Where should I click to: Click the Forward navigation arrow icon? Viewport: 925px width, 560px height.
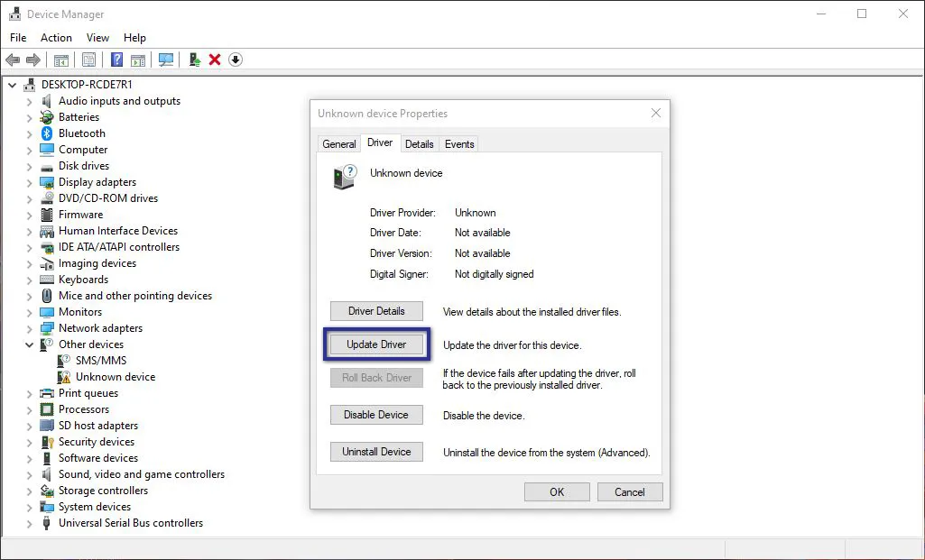tap(32, 60)
